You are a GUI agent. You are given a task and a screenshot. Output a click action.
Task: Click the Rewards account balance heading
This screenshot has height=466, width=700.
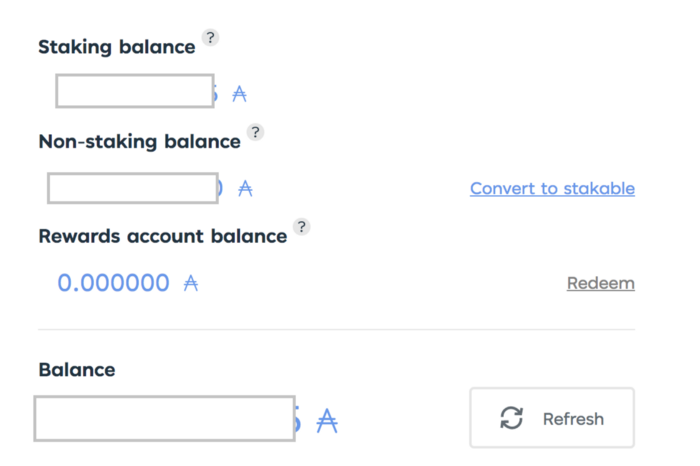coord(162,236)
